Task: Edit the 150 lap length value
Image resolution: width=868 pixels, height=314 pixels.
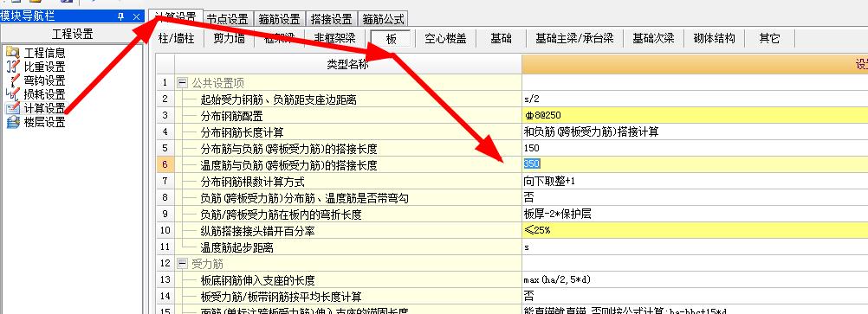Action: (695, 148)
